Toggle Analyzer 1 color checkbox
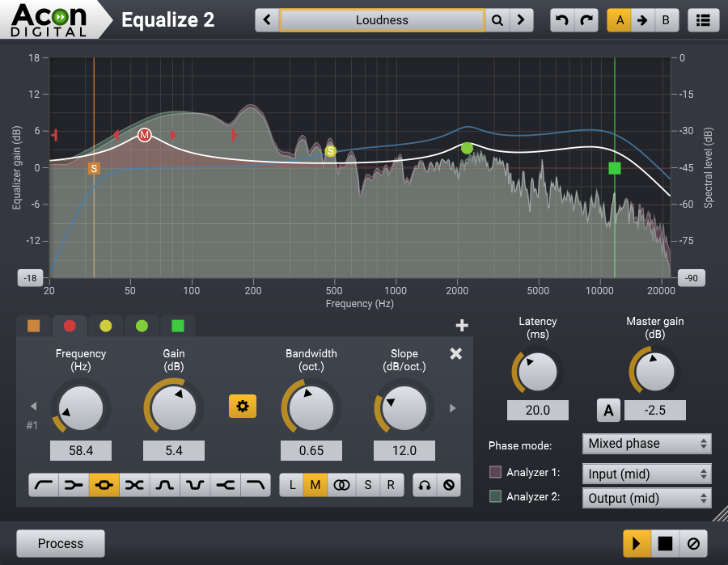This screenshot has height=565, width=728. 495,472
